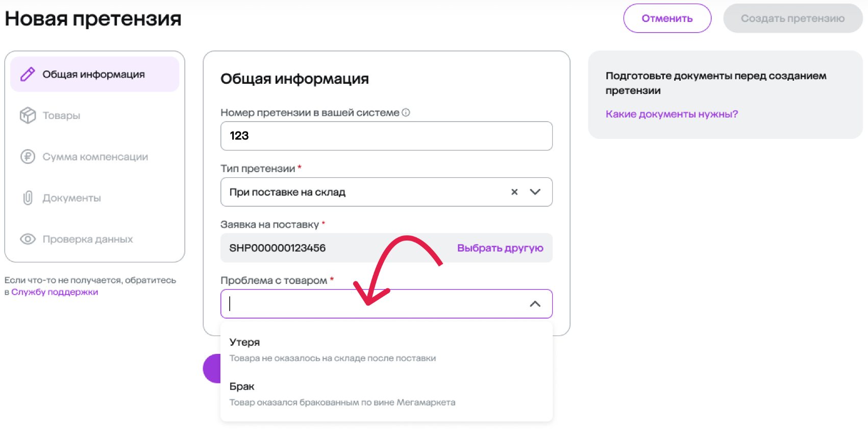Open the Службу поддержки link
This screenshot has height=430, width=868.
coord(55,292)
